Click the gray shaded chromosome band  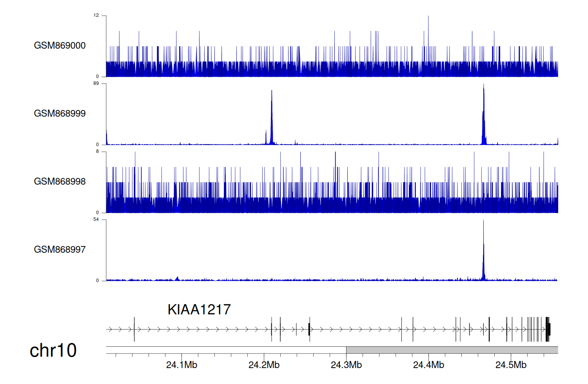pos(452,350)
